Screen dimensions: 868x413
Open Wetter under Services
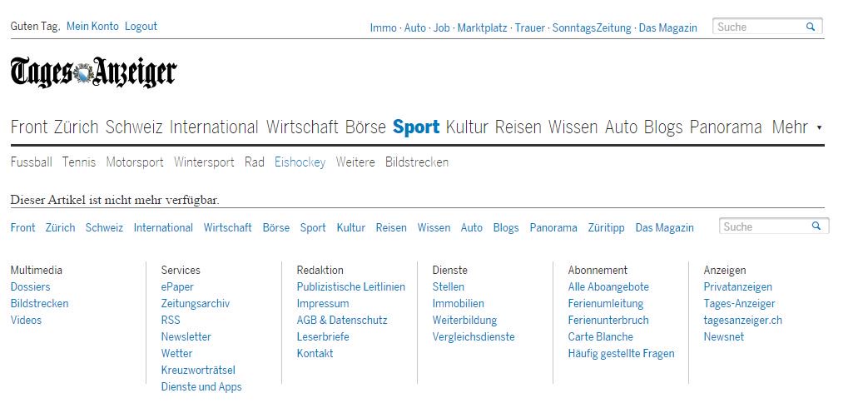tap(176, 353)
